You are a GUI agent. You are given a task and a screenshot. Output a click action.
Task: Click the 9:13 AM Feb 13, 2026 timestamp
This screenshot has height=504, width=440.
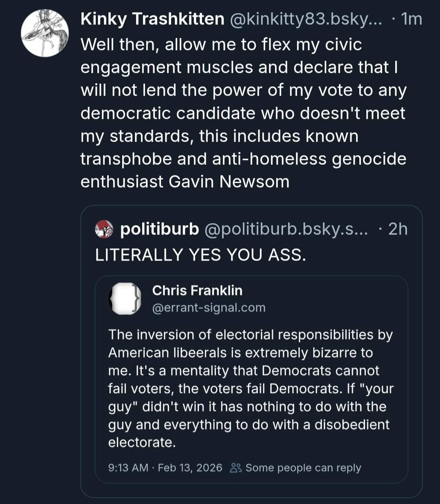coord(165,468)
